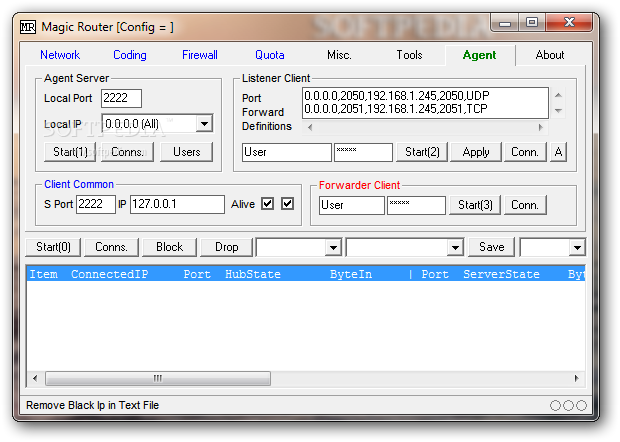The image size is (620, 442).
Task: Click the connection list horizontal scrollbar thumb
Action: click(x=158, y=378)
